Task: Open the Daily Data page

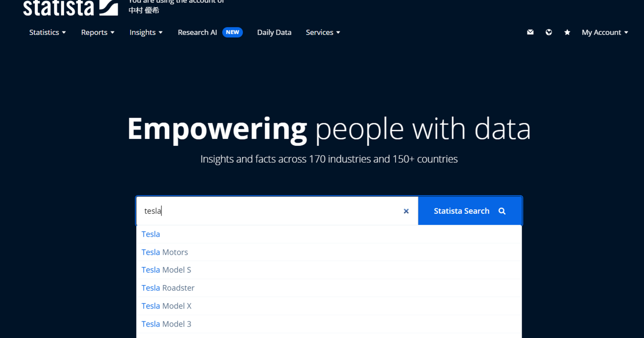Action: tap(274, 32)
